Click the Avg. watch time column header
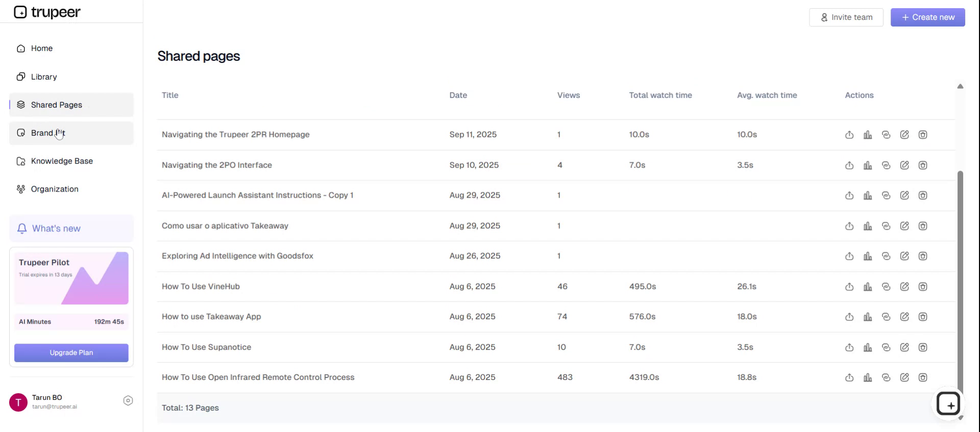The width and height of the screenshot is (980, 432). click(767, 95)
